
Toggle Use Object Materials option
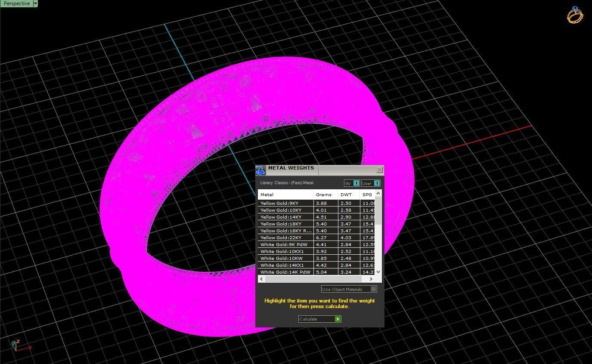(x=349, y=289)
